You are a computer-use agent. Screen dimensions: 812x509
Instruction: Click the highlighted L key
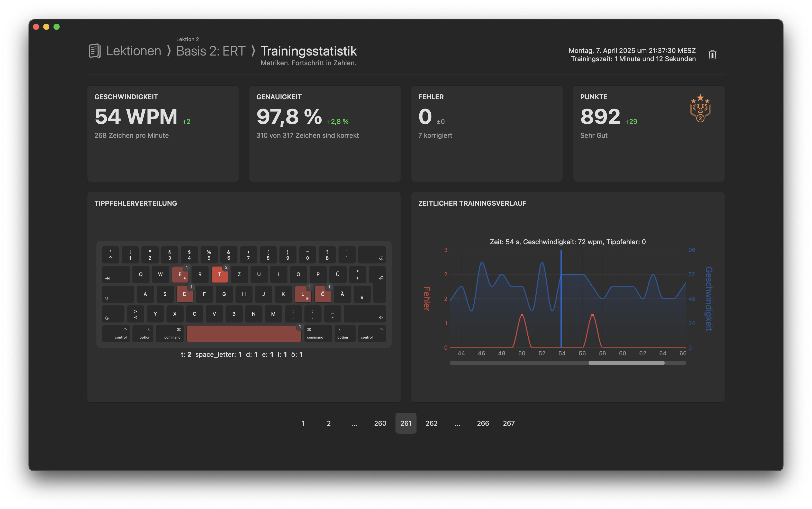pyautogui.click(x=303, y=294)
